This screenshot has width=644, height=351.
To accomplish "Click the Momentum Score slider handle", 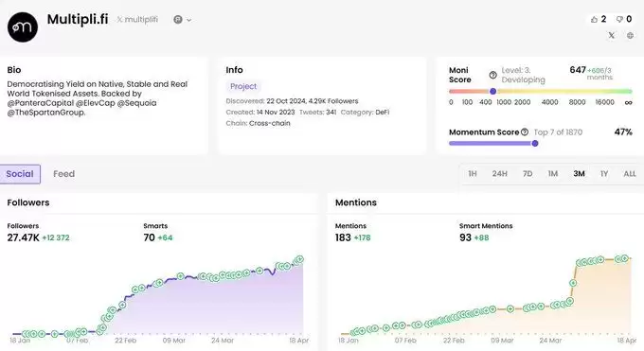I will tap(535, 143).
